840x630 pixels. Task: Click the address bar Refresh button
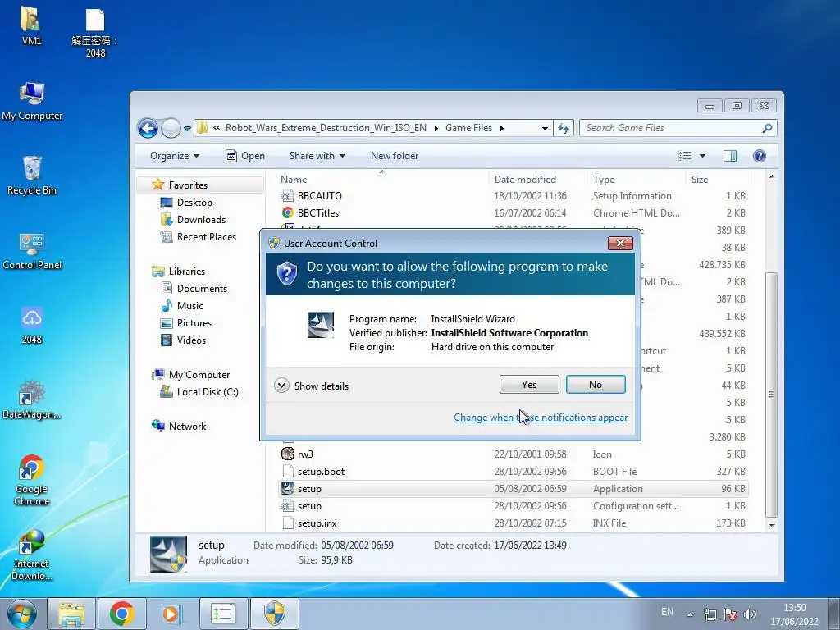(x=564, y=129)
